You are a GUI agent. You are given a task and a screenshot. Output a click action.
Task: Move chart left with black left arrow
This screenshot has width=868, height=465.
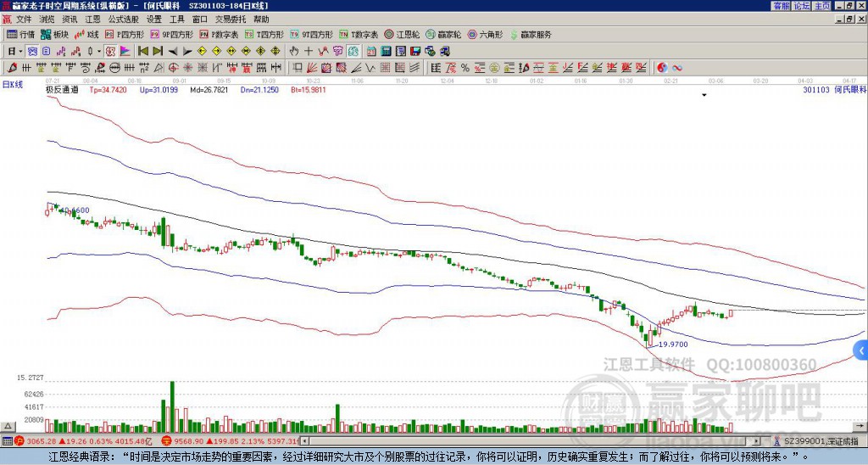pyautogui.click(x=173, y=52)
